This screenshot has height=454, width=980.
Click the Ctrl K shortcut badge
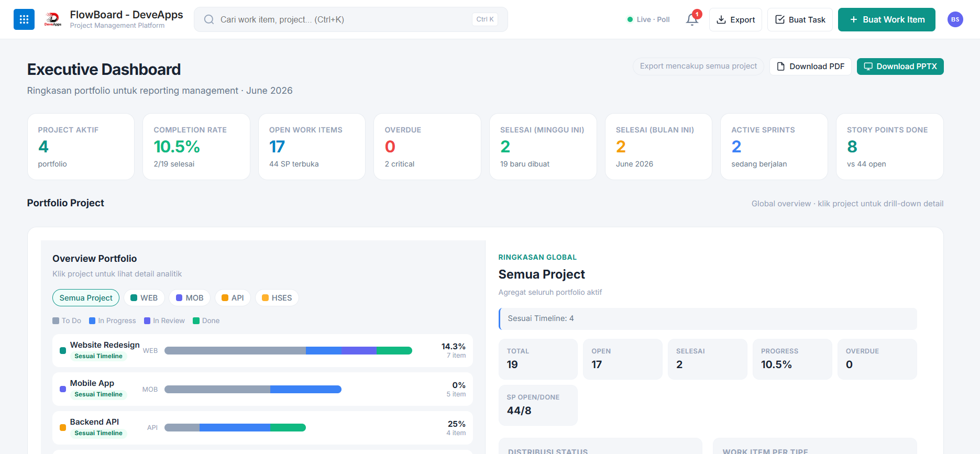[x=485, y=19]
